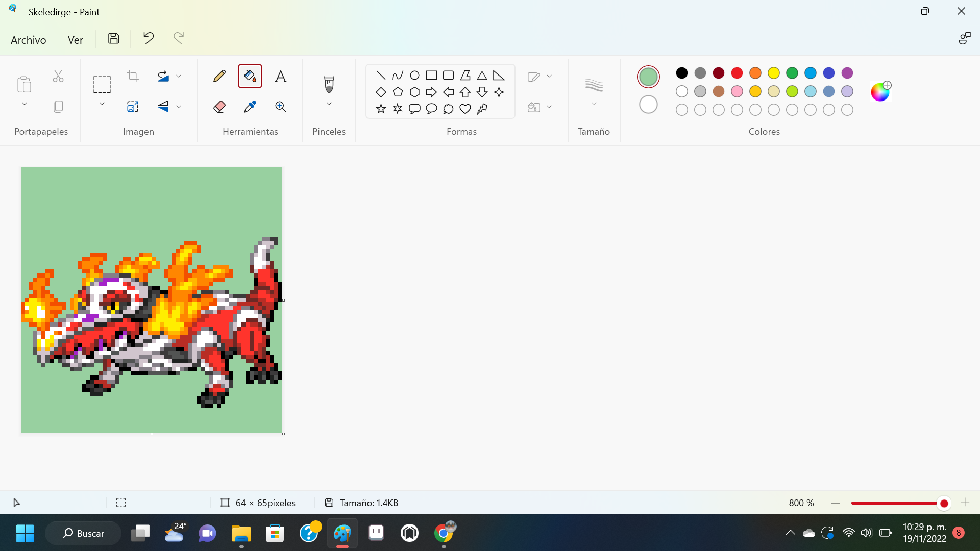Open the Cambiar tamaño (resize) dialog icon
This screenshot has width=980, height=551.
[132, 107]
